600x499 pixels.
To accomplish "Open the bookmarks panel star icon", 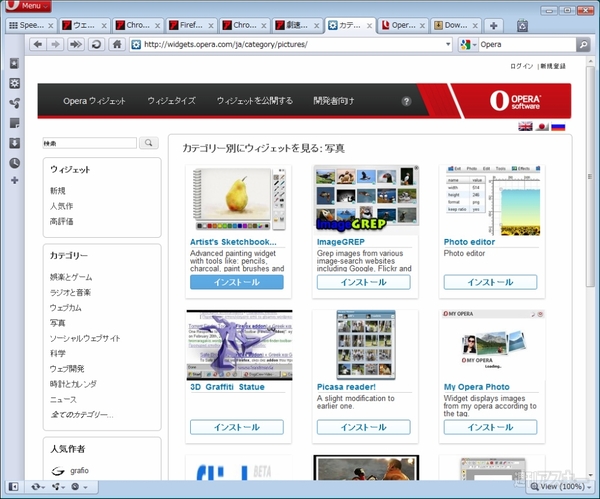I will click(x=15, y=64).
